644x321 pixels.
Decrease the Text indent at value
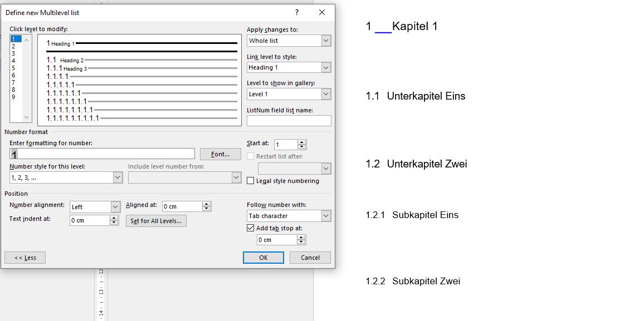(114, 223)
